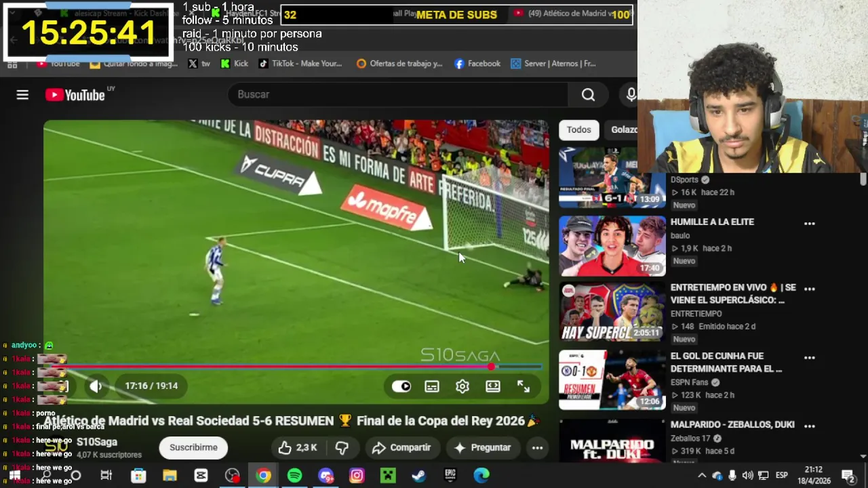The height and width of the screenshot is (488, 868).
Task: Open CapCut from the taskbar
Action: (201, 476)
